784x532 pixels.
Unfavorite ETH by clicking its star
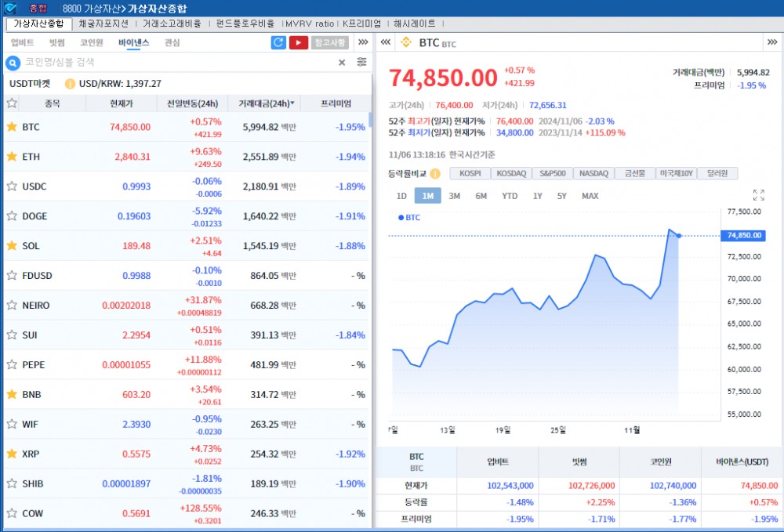[12, 157]
